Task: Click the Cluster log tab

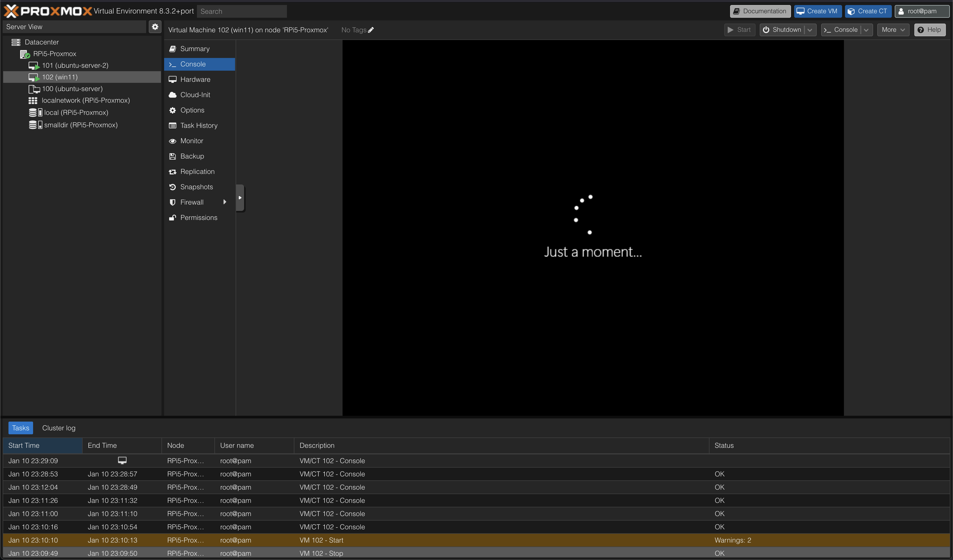Action: coord(59,427)
